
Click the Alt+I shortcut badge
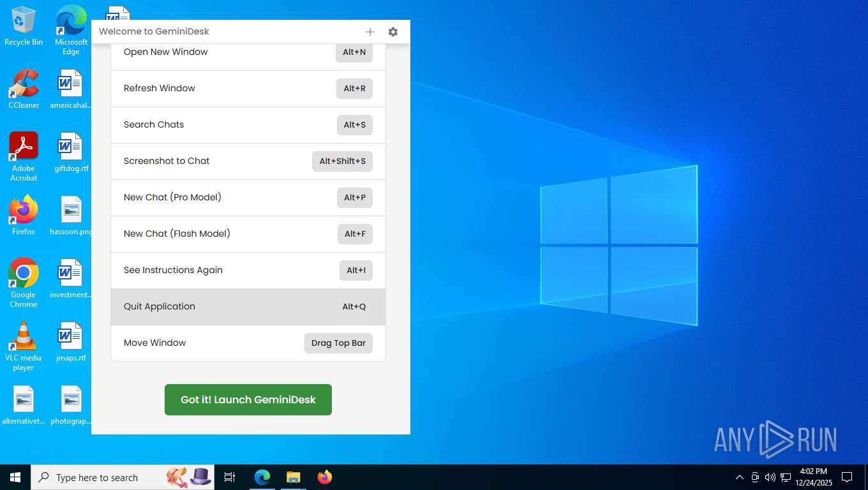pyautogui.click(x=356, y=271)
